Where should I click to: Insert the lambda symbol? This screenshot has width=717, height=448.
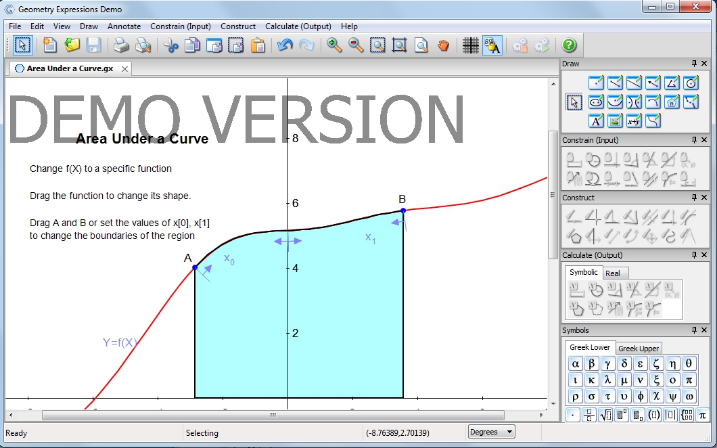click(x=608, y=380)
